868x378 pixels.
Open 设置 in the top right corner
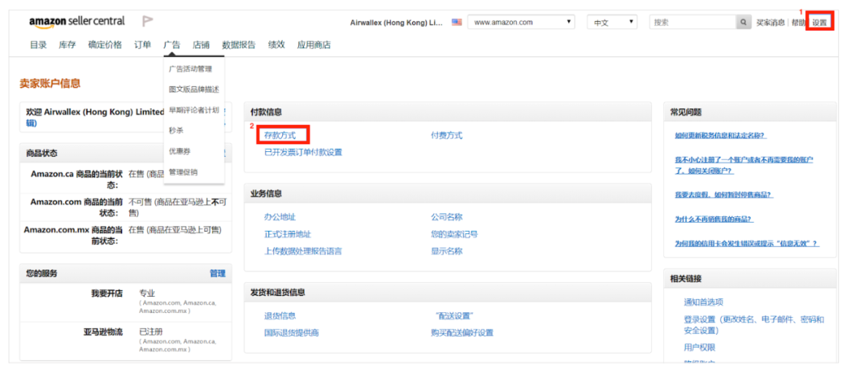click(819, 23)
